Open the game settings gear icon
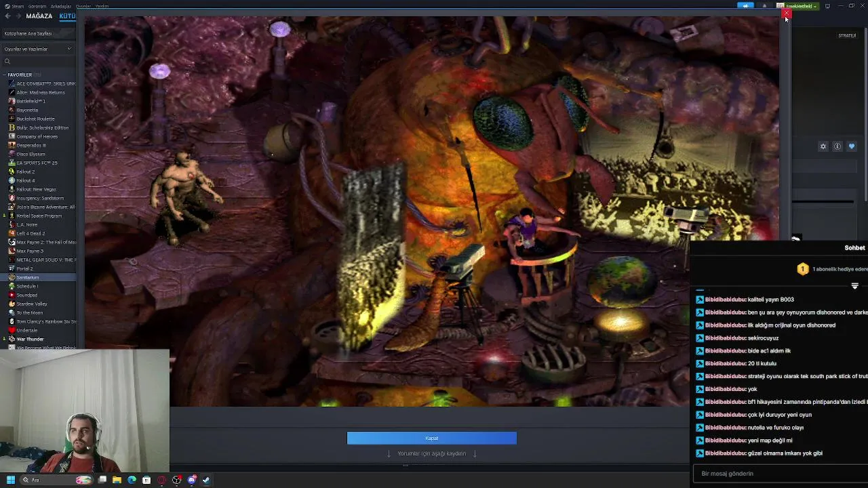The image size is (868, 488). (x=823, y=146)
